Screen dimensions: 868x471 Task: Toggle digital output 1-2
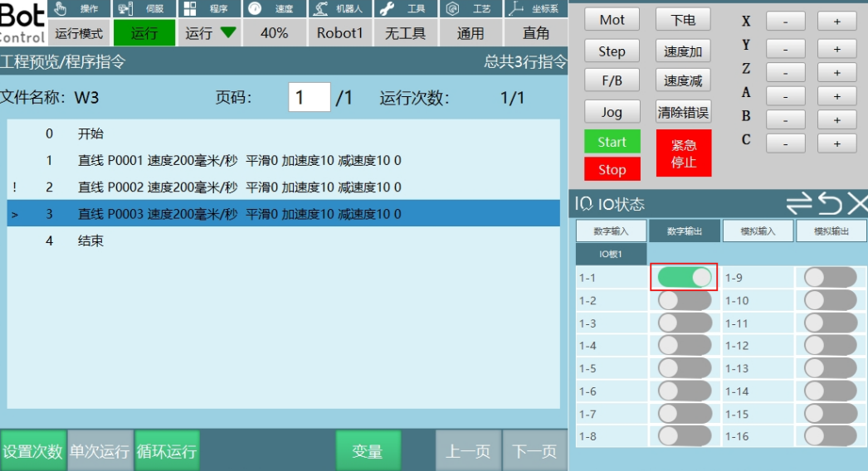pos(685,300)
